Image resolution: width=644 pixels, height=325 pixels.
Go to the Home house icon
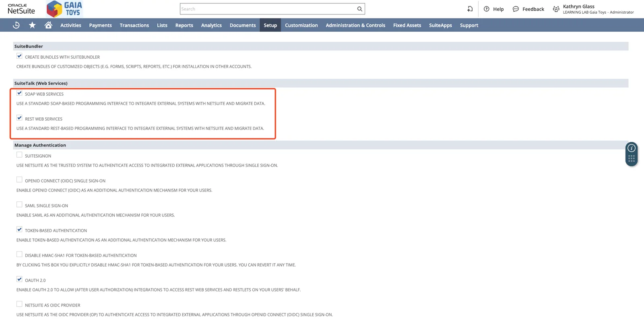pyautogui.click(x=48, y=25)
